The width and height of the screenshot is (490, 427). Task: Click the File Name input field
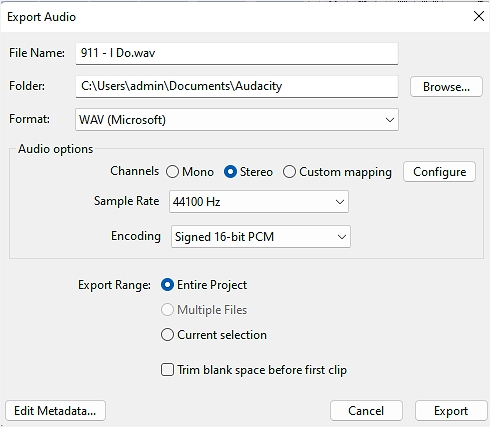point(237,53)
